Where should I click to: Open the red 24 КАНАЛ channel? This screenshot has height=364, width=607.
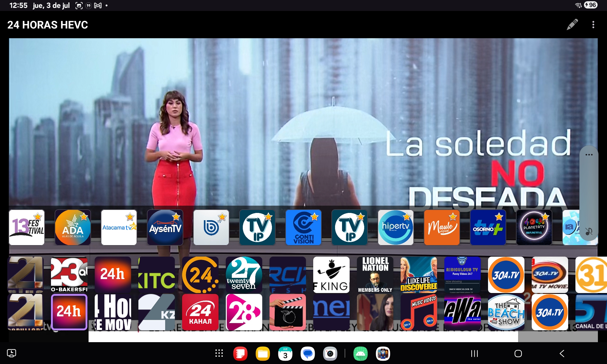point(200,312)
